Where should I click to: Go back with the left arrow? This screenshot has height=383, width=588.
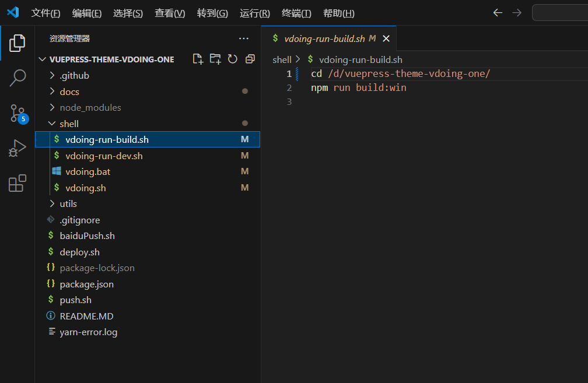498,13
